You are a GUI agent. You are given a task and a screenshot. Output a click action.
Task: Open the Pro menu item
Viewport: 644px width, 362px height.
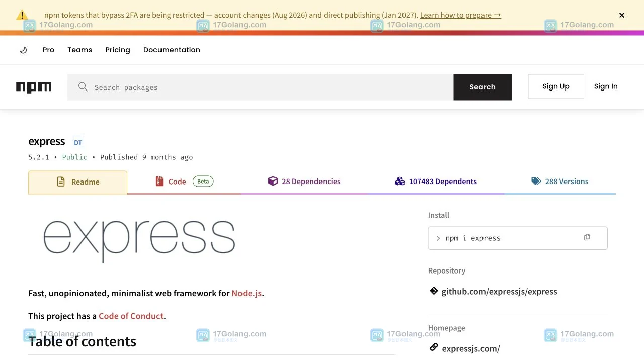coord(48,50)
